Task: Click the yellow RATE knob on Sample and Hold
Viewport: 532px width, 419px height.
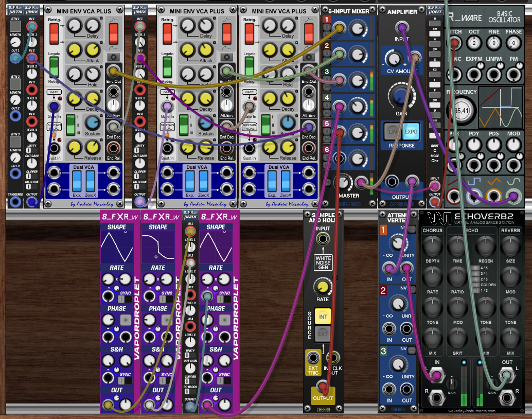Action: 323,287
